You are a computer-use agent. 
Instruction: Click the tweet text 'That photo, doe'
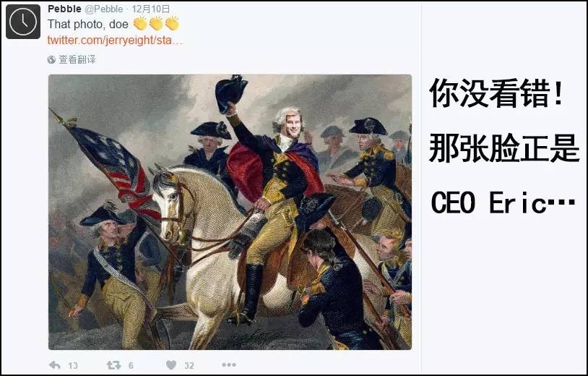(87, 25)
